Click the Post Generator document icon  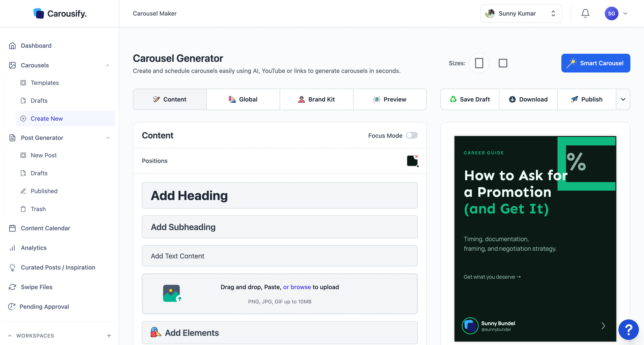point(12,138)
